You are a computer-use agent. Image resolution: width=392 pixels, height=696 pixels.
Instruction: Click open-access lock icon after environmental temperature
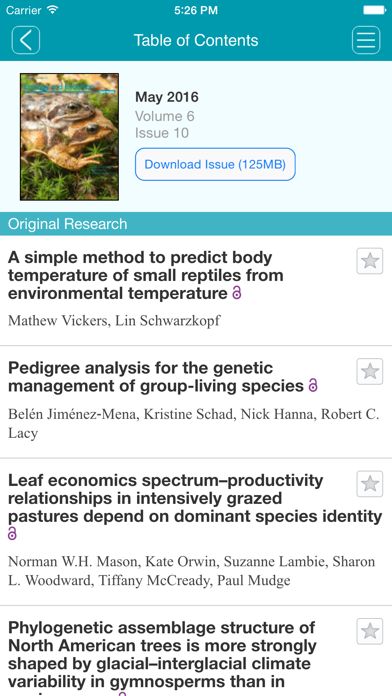[x=237, y=293]
